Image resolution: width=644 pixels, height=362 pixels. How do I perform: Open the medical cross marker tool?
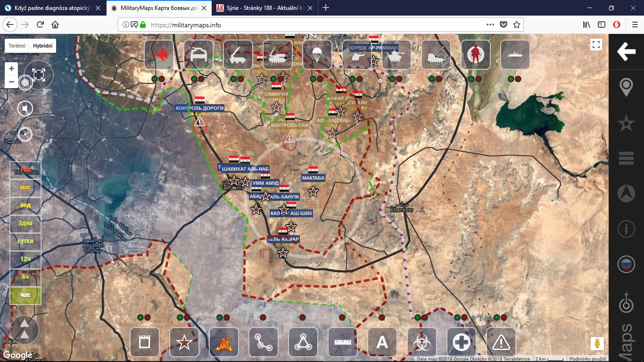point(462,342)
